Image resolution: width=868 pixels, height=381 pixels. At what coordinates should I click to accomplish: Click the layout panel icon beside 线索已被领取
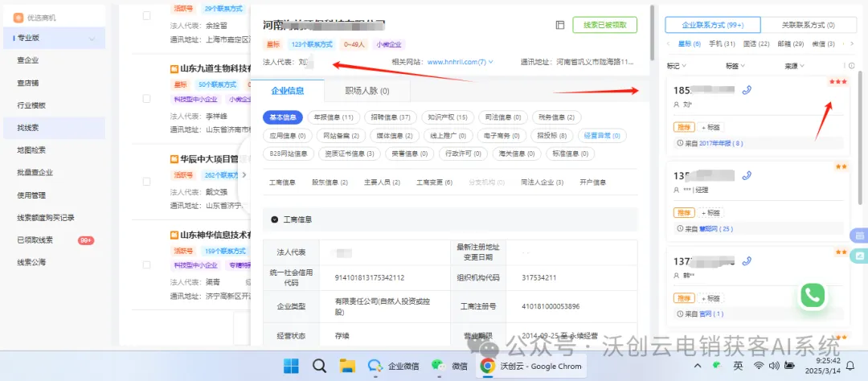coord(559,25)
